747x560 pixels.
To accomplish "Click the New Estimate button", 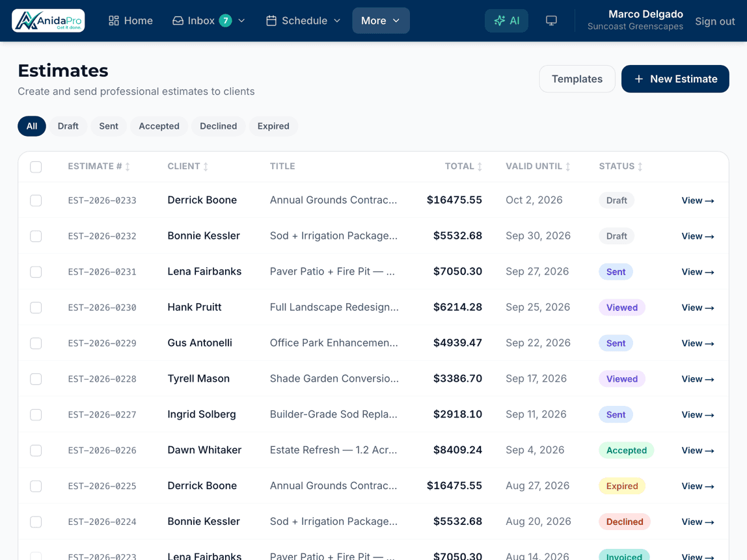I will (675, 79).
